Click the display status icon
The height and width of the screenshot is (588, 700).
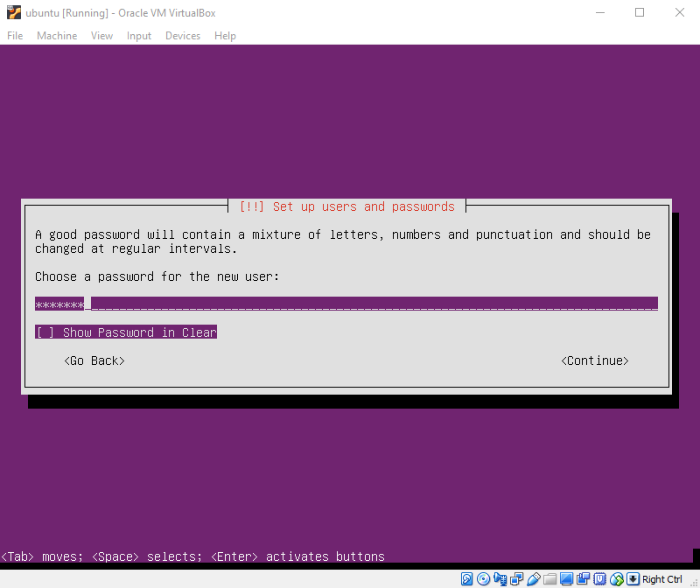[x=566, y=578]
